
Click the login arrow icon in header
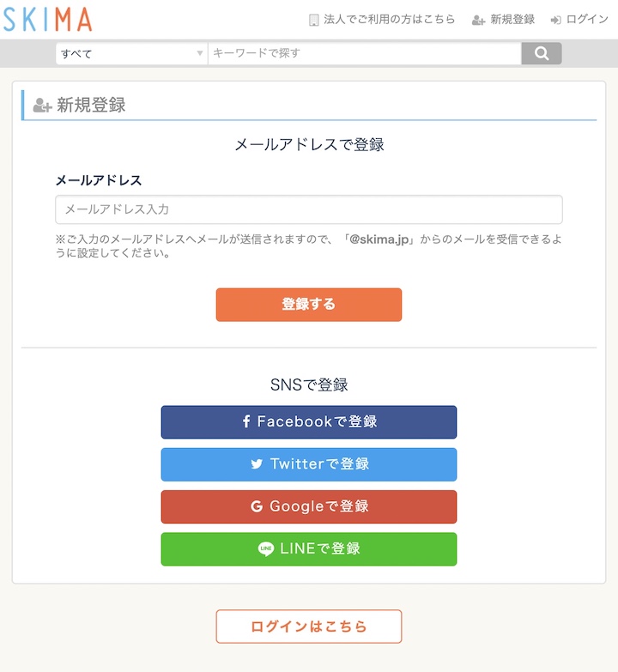coord(556,20)
